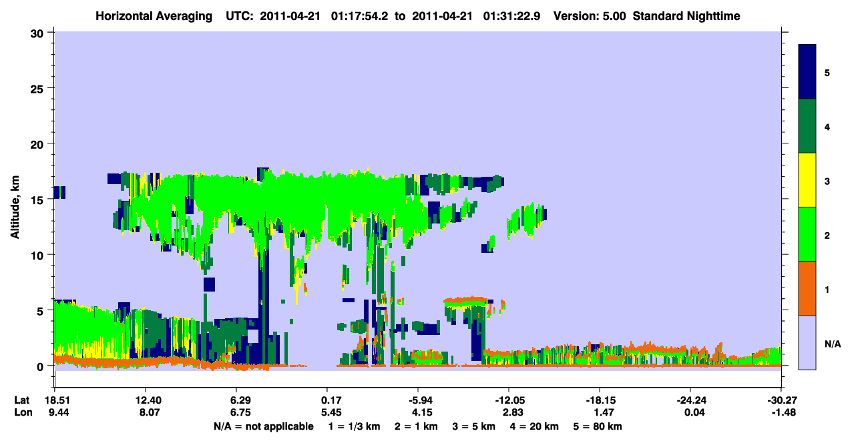The image size is (868, 445).
Task: Click the altitude axis tick label '25'
Action: click(x=39, y=88)
